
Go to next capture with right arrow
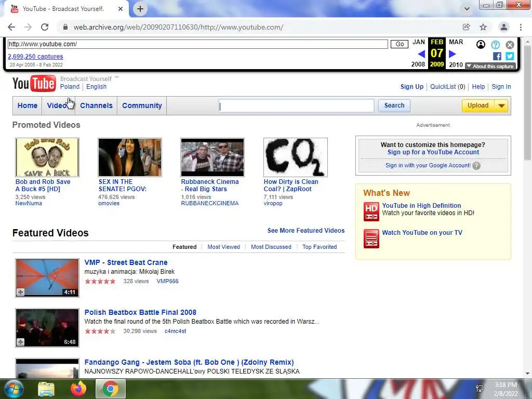click(x=453, y=54)
